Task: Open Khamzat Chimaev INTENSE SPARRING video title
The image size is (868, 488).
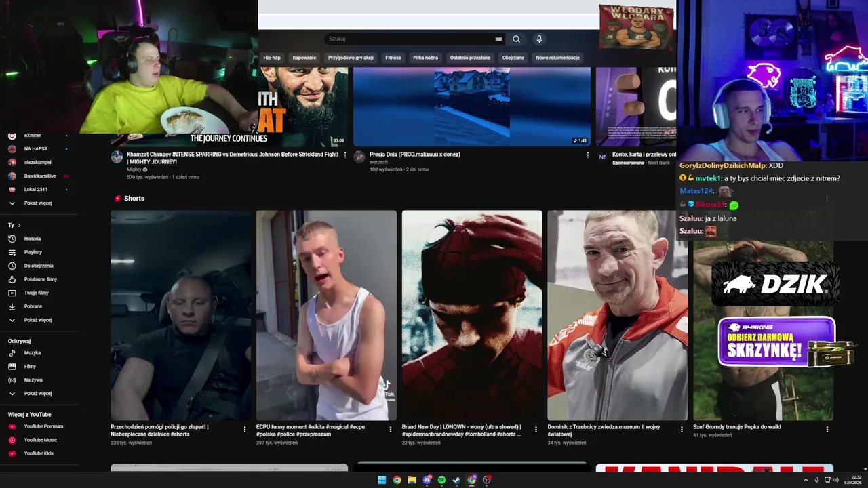Action: click(232, 158)
